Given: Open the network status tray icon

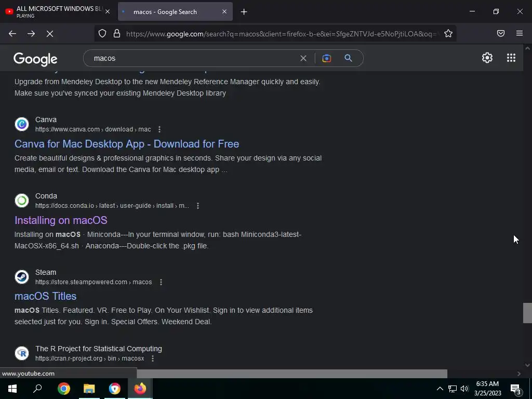Looking at the screenshot, I should (453, 389).
